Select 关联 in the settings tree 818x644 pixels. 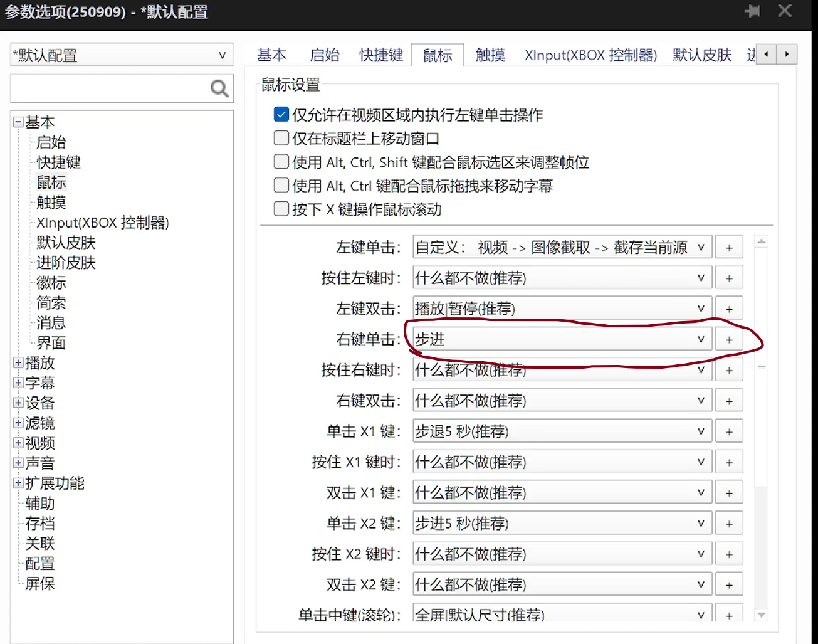(x=40, y=544)
